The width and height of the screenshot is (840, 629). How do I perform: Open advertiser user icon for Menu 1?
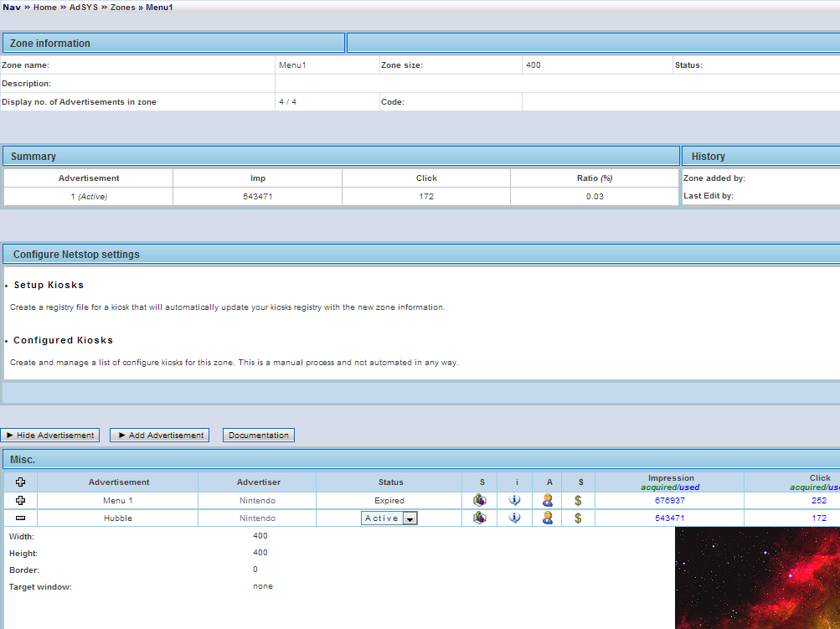tap(547, 500)
